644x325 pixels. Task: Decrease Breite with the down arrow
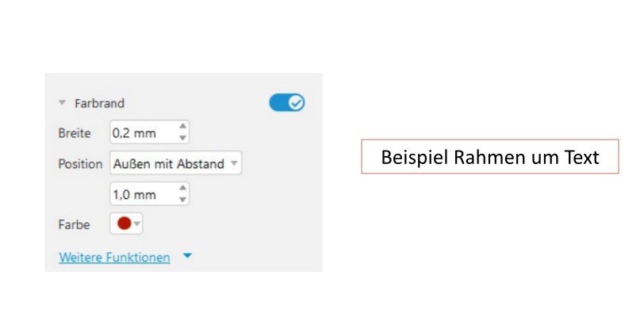pos(182,139)
